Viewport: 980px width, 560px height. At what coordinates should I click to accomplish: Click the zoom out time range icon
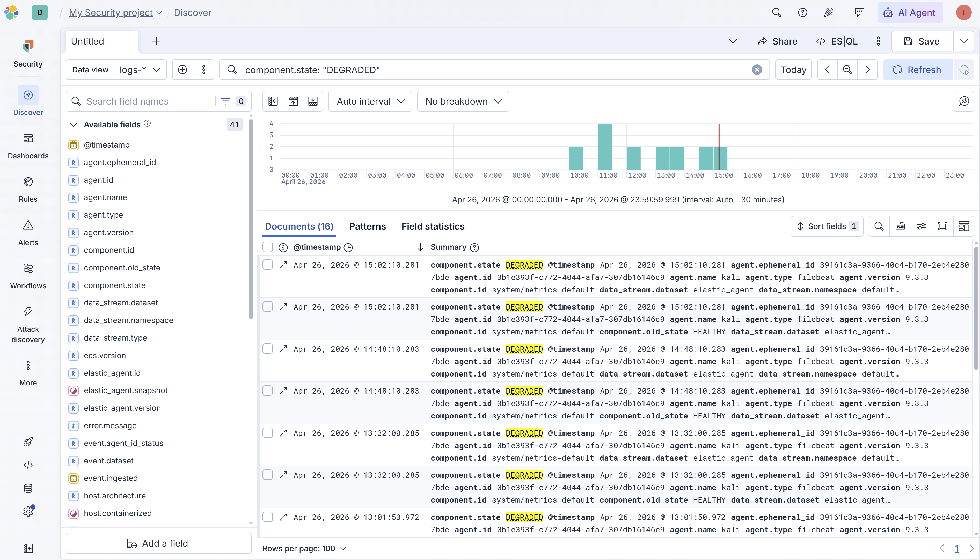pos(847,70)
